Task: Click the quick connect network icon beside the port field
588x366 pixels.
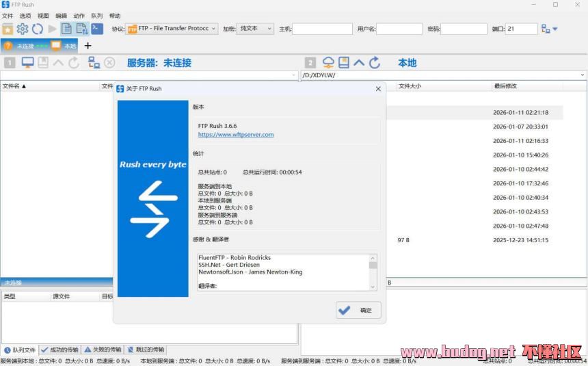Action: pyautogui.click(x=546, y=29)
